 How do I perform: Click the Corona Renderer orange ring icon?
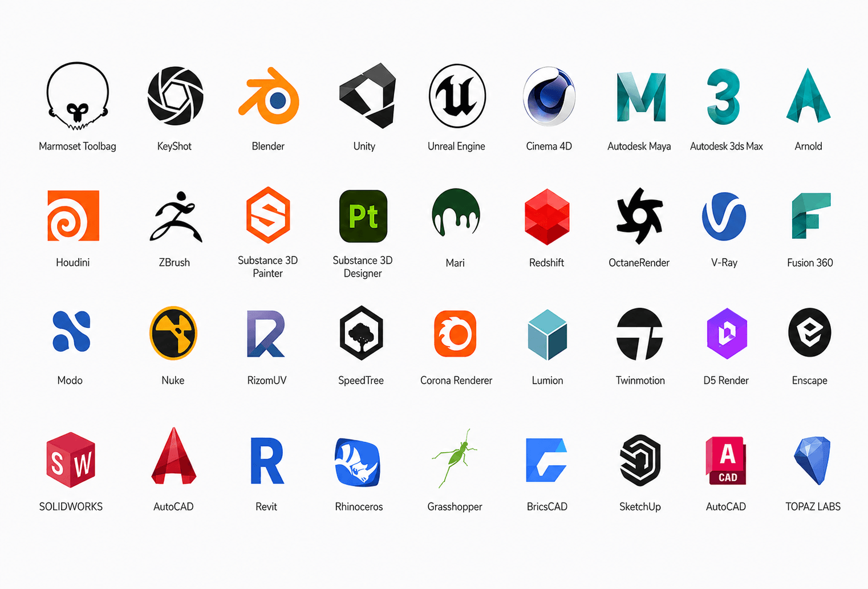point(455,334)
